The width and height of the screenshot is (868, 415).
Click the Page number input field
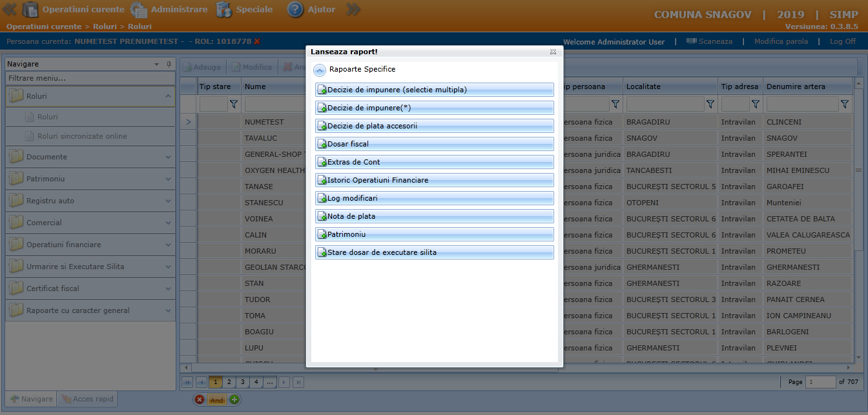820,382
